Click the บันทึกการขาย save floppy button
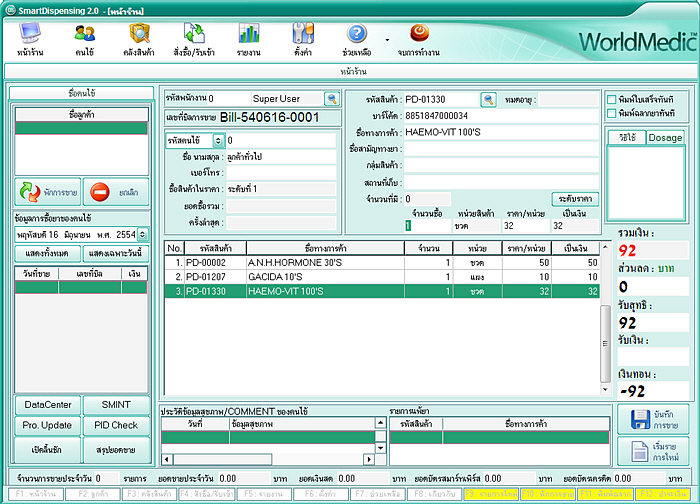The width and height of the screenshot is (700, 504). click(x=653, y=419)
